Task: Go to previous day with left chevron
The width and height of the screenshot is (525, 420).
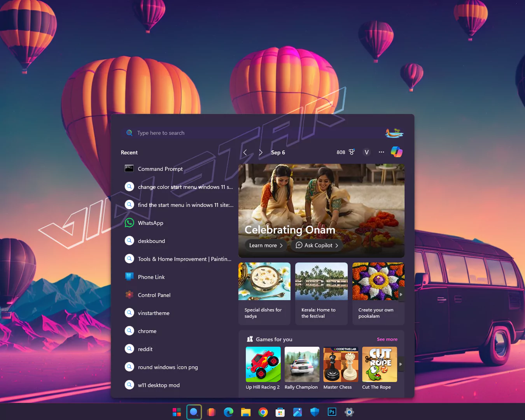Action: point(245,152)
